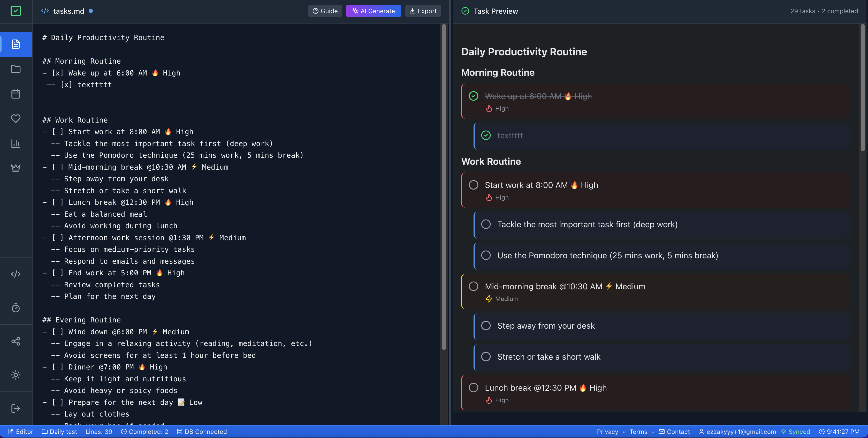
Task: Click the Export button
Action: pos(423,11)
